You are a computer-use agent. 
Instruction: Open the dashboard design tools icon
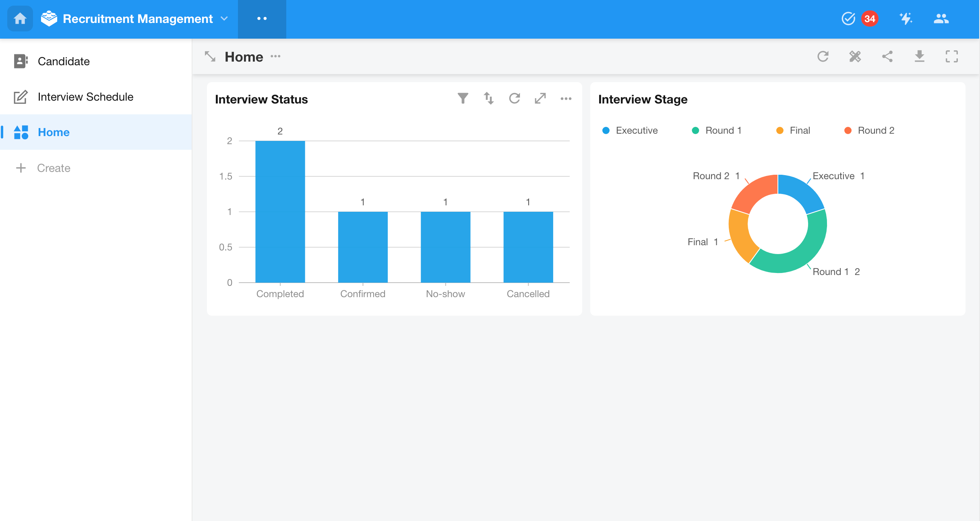(855, 56)
